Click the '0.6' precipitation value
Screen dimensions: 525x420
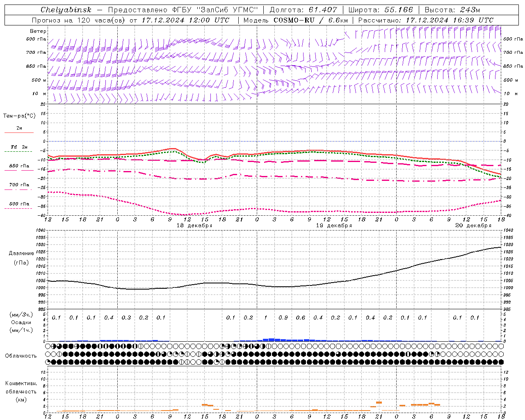click(301, 318)
